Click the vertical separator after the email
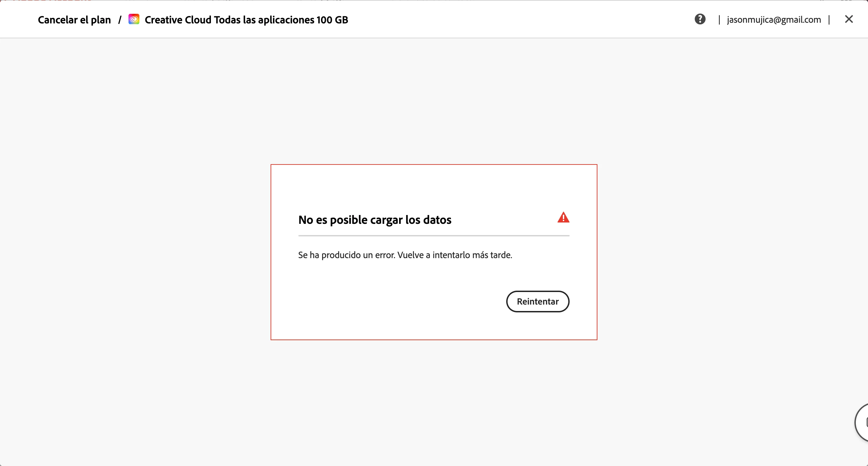This screenshot has height=466, width=868. click(x=829, y=20)
